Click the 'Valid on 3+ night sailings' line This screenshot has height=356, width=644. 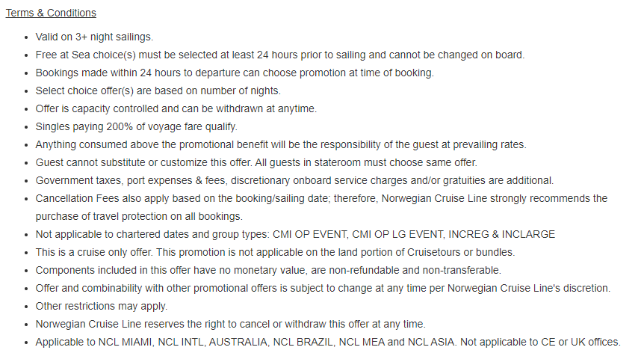[x=94, y=37]
